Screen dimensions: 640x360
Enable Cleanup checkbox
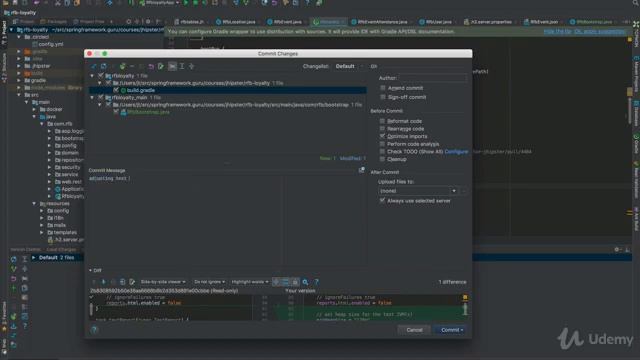pyautogui.click(x=382, y=159)
